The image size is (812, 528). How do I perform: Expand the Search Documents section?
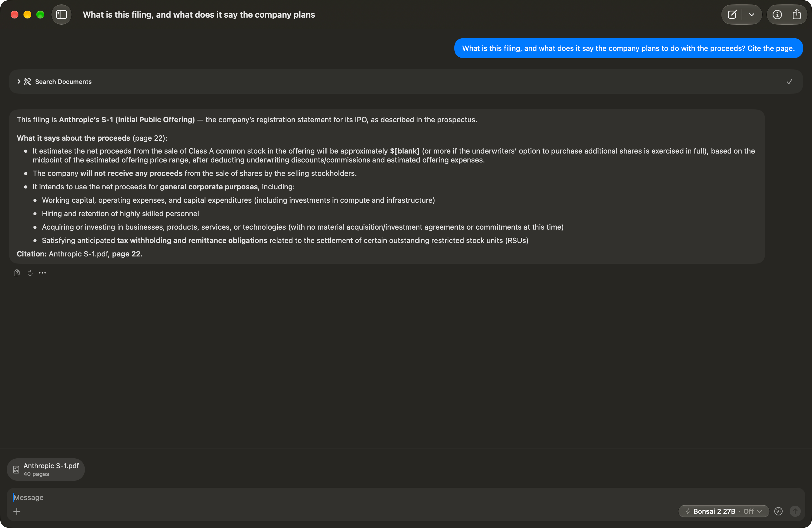[19, 82]
